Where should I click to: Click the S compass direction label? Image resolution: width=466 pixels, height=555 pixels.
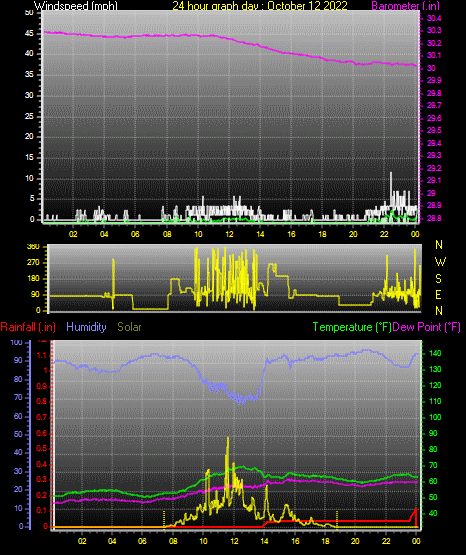pos(438,279)
